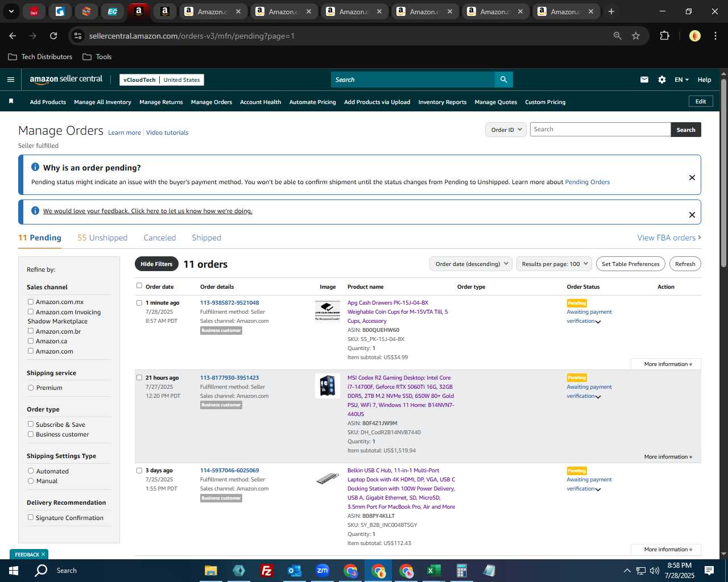This screenshot has width=728, height=582.
Task: Click the volume icon in system tray
Action: (x=655, y=571)
